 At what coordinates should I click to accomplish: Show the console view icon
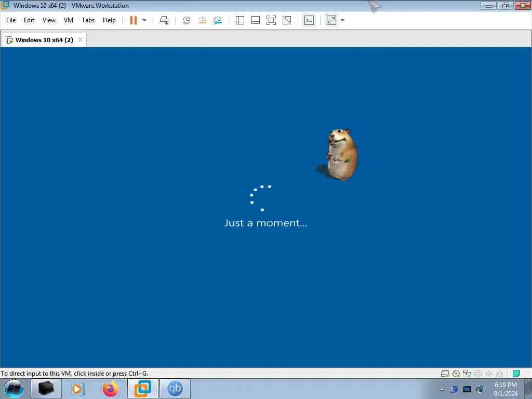click(x=309, y=20)
